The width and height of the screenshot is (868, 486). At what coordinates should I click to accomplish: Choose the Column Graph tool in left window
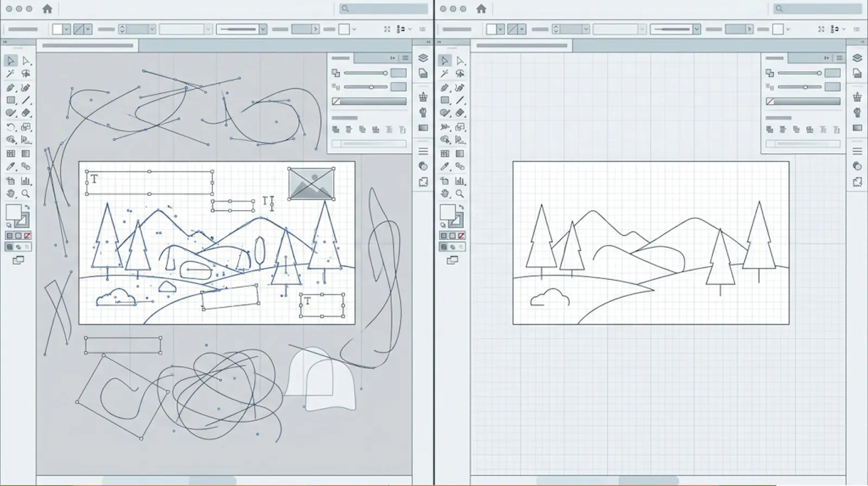coord(26,180)
